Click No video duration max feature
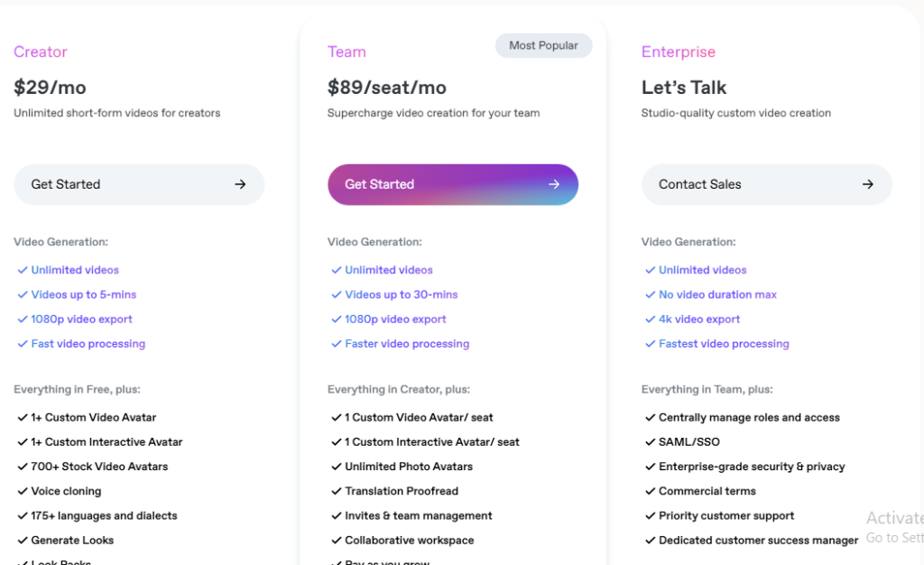 click(717, 294)
